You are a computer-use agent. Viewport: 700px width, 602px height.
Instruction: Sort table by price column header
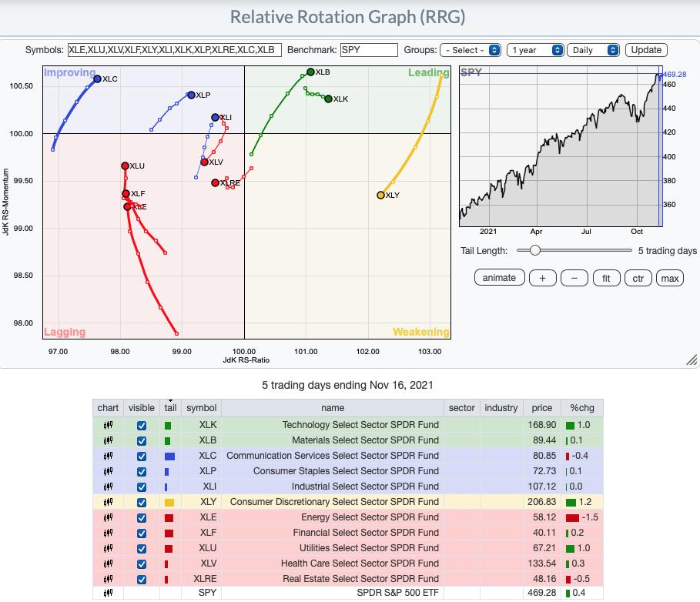click(x=542, y=408)
